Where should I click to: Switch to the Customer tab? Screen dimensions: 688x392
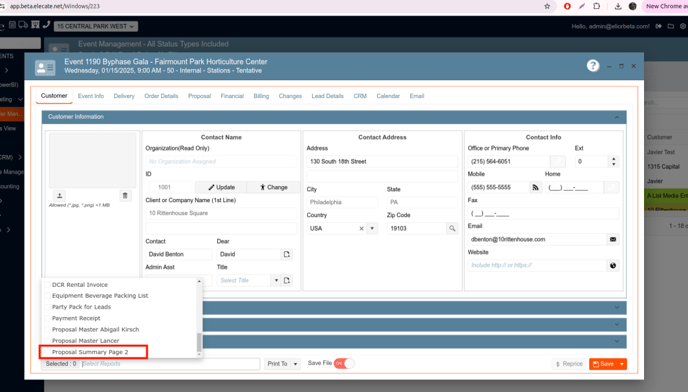tap(54, 96)
